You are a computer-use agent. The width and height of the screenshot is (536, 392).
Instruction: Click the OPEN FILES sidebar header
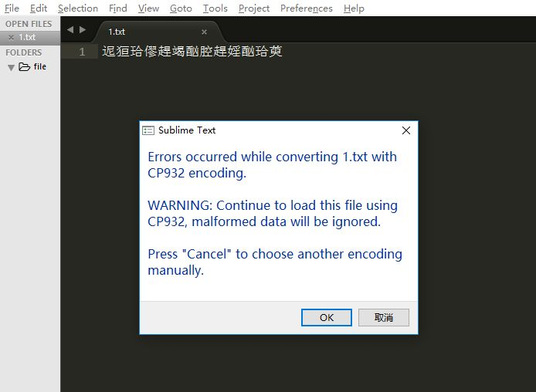pyautogui.click(x=29, y=24)
